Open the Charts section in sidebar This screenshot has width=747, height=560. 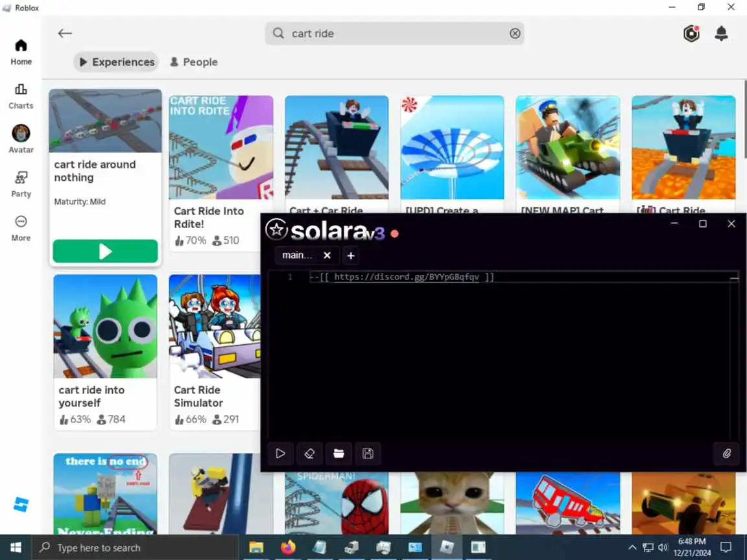[21, 96]
